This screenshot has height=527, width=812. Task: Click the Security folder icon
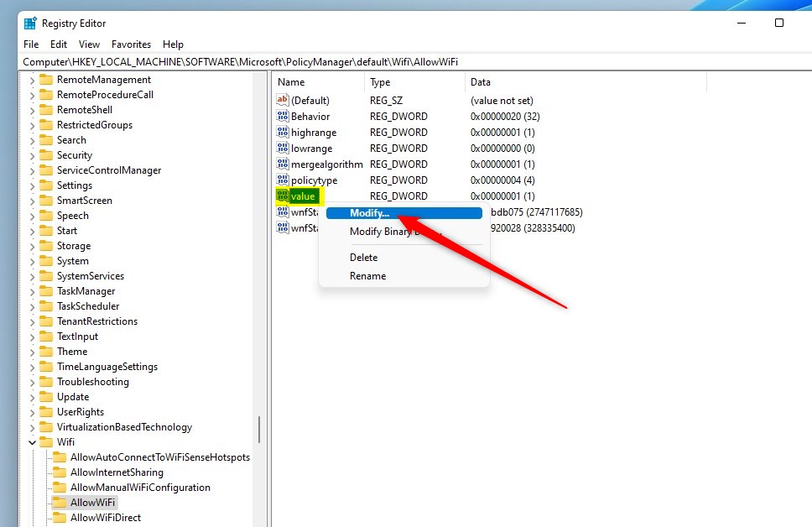coord(47,155)
